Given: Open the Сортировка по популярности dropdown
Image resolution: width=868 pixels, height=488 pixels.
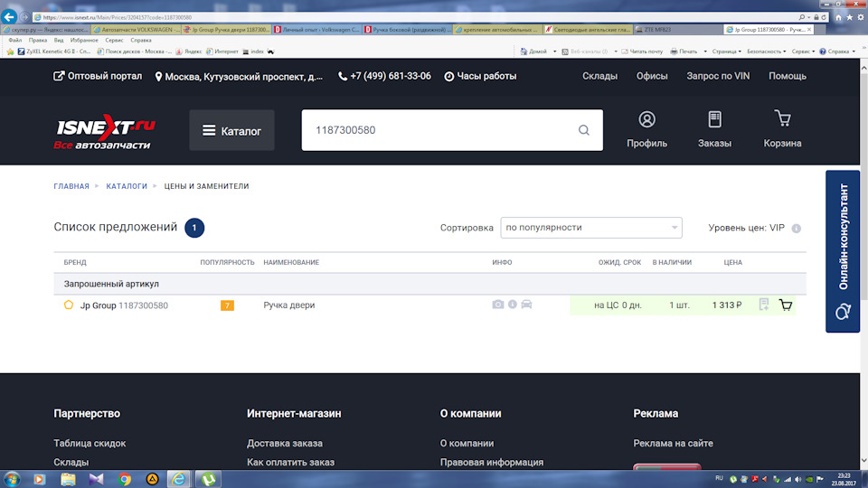Looking at the screenshot, I should tap(591, 228).
